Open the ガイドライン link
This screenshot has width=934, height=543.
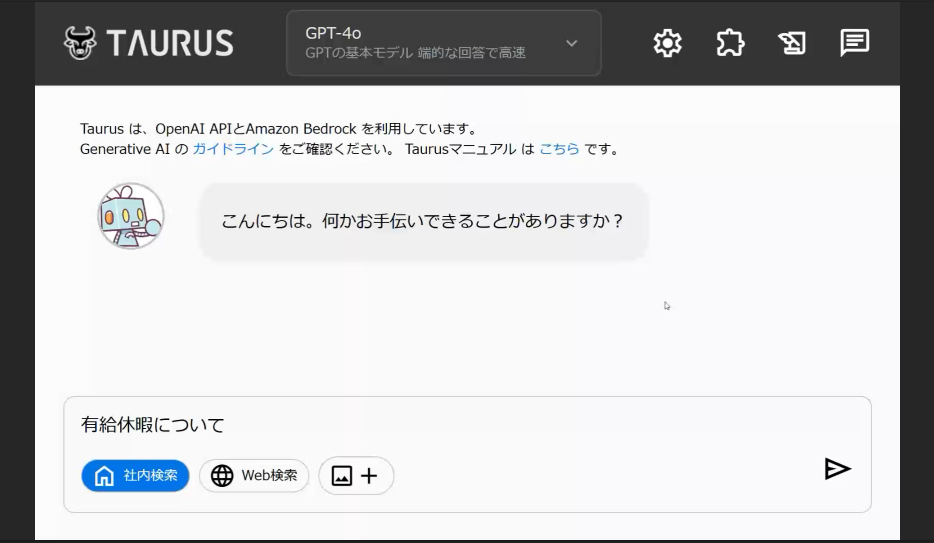(233, 149)
